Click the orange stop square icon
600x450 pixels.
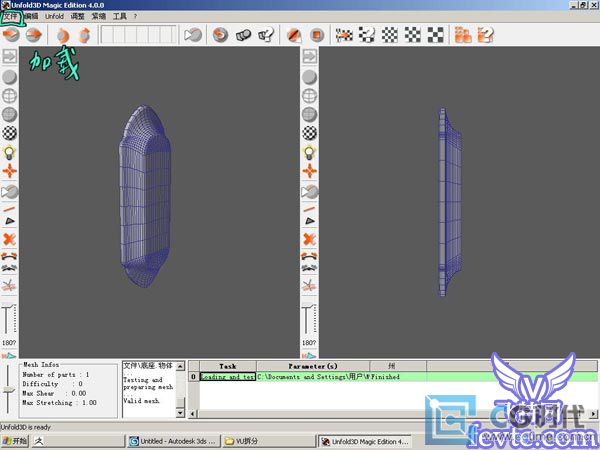(316, 35)
